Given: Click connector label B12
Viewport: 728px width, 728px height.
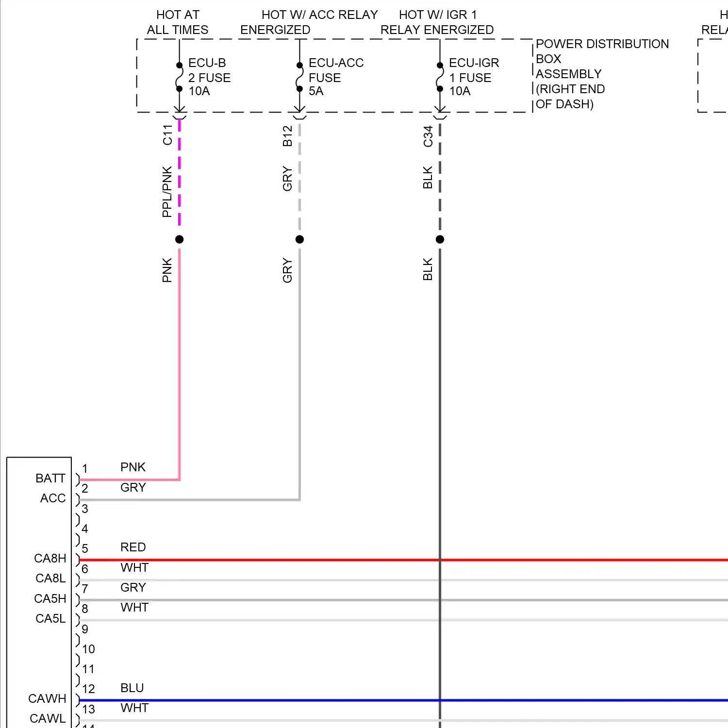Looking at the screenshot, I should coord(287,136).
